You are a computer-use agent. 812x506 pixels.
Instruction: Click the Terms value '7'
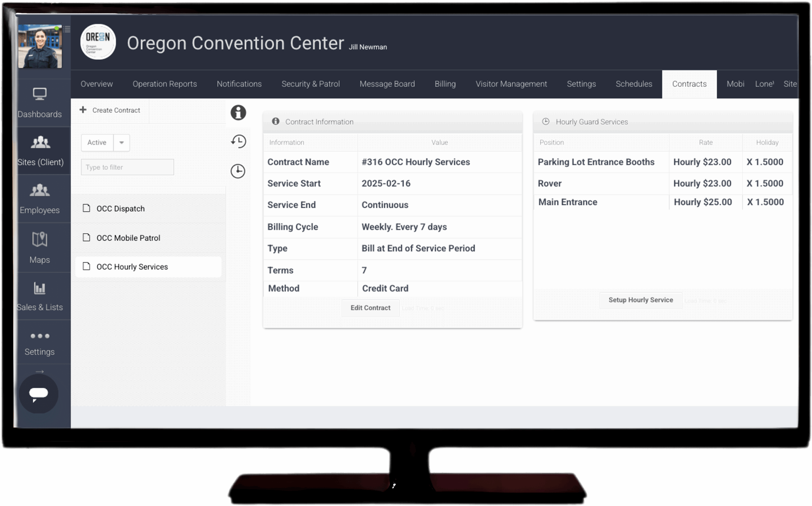pyautogui.click(x=364, y=270)
